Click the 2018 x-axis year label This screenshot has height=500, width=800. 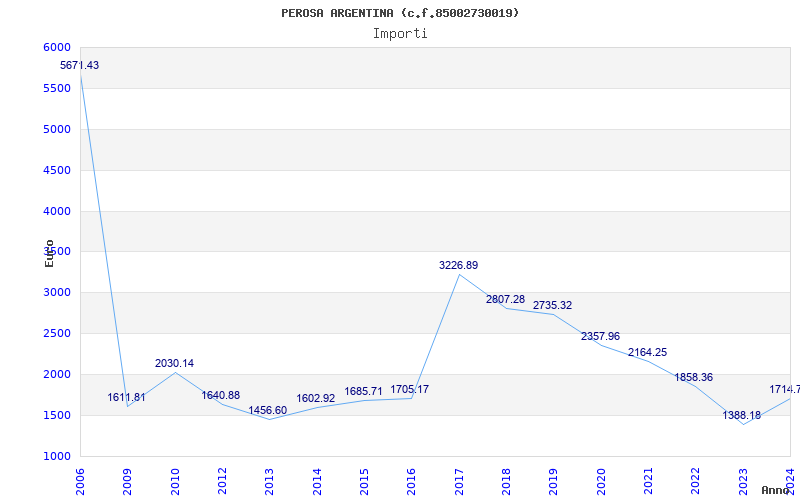click(506, 481)
